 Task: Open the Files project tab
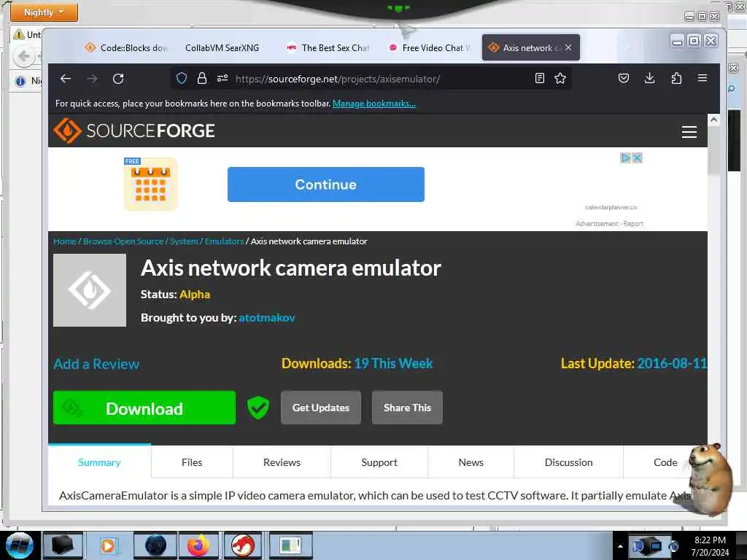(192, 462)
